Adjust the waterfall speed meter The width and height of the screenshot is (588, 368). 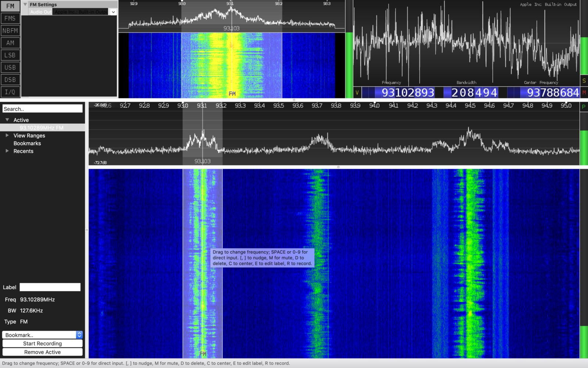pos(584,263)
